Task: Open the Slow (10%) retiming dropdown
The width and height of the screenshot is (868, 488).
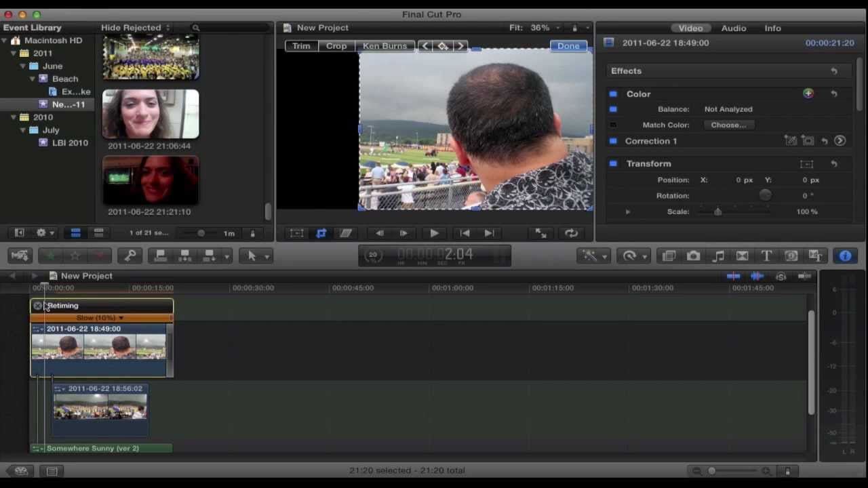Action: pyautogui.click(x=100, y=318)
